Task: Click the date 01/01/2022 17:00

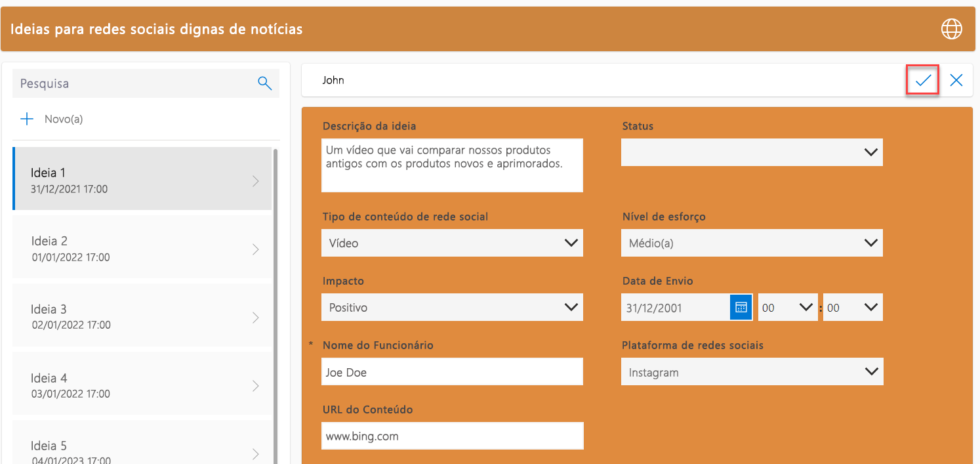Action: tap(71, 257)
